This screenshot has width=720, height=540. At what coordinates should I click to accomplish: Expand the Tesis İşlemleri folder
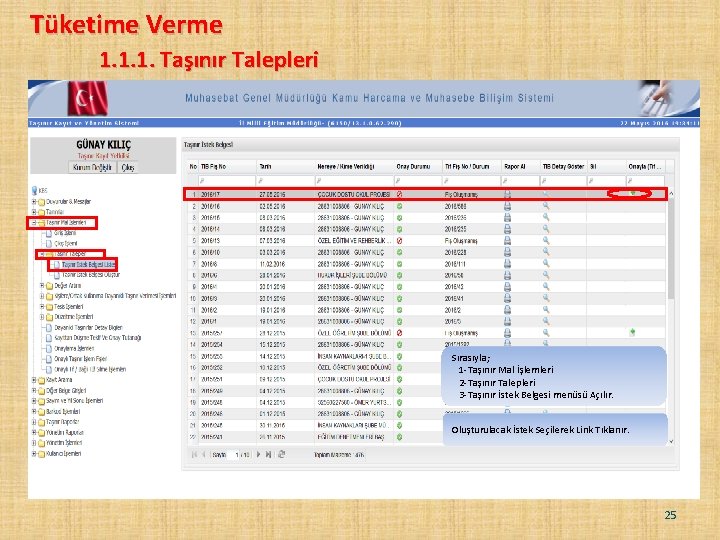pos(42,307)
